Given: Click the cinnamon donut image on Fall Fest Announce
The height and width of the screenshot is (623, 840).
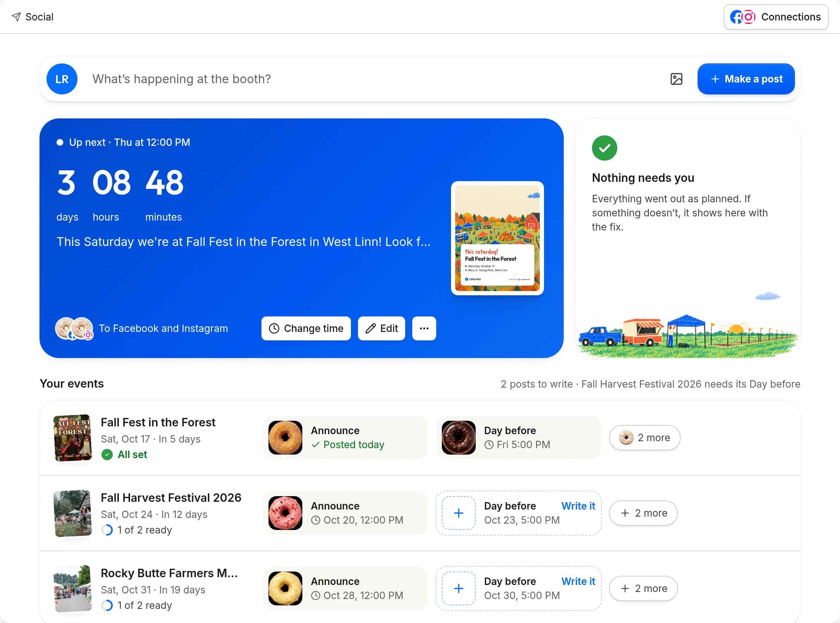Looking at the screenshot, I should tap(285, 437).
